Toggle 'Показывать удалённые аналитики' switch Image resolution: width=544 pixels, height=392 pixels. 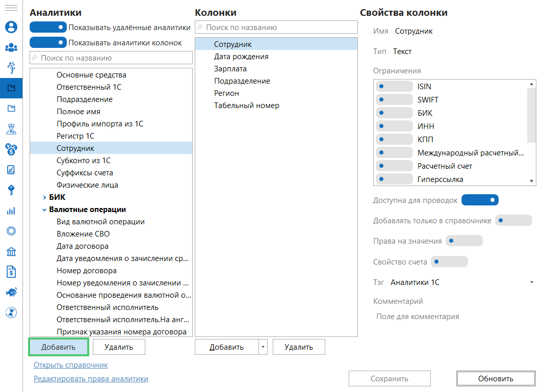(48, 27)
